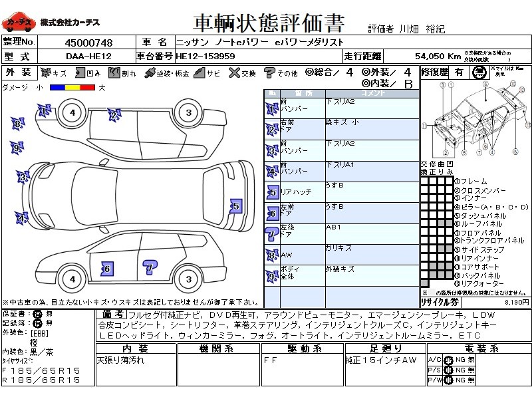The image size is (532, 399).
Task: Click the 足廻り section header
Action: tap(385, 348)
